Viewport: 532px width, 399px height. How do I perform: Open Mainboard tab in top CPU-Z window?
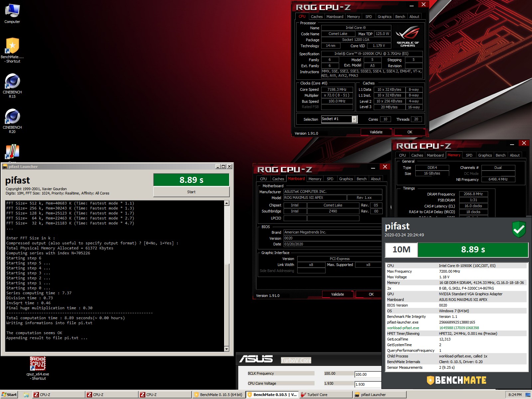[x=335, y=17]
